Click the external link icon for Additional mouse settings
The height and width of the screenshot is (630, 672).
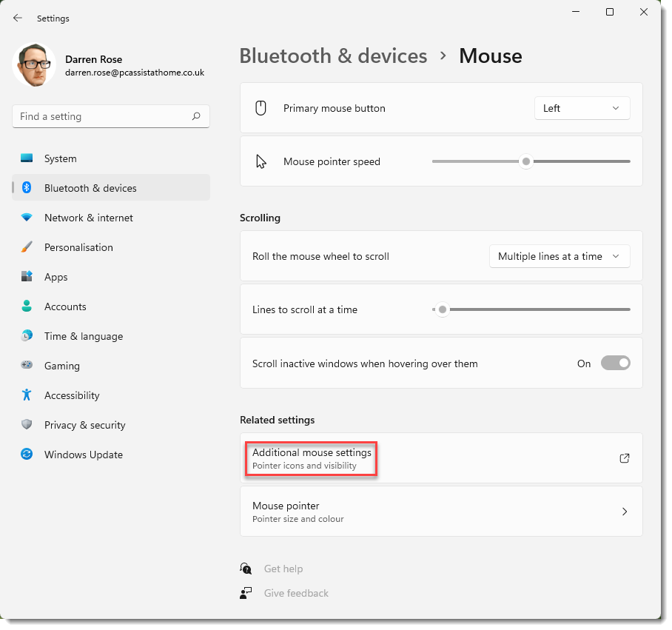(624, 458)
